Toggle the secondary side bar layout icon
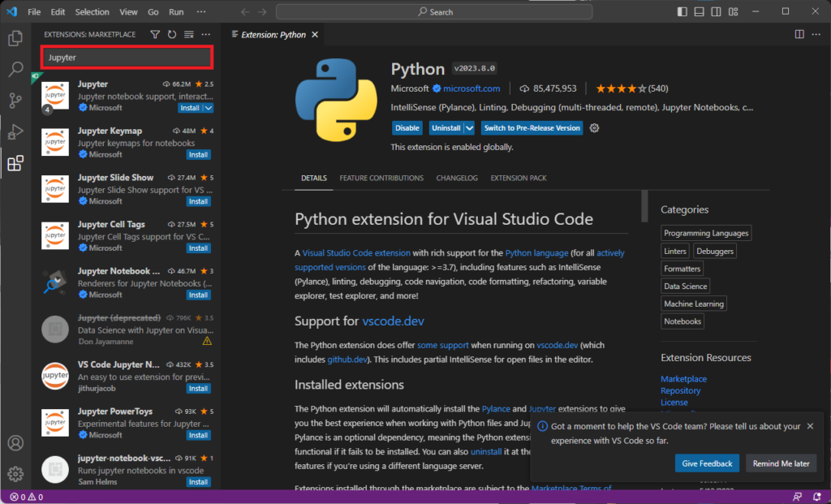The width and height of the screenshot is (831, 504). point(716,11)
